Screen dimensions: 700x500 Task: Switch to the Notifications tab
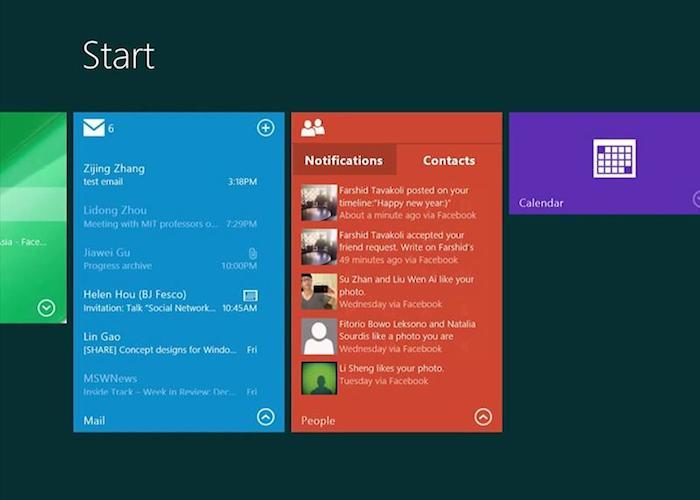(344, 160)
